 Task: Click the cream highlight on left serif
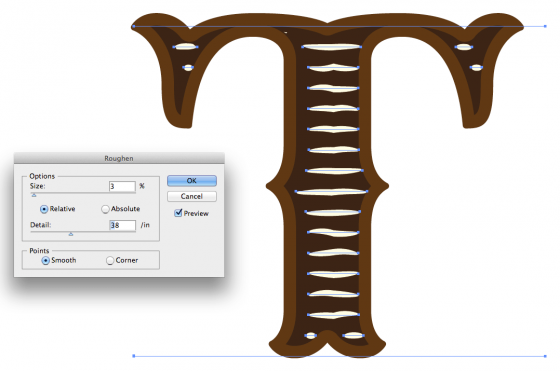pos(185,46)
